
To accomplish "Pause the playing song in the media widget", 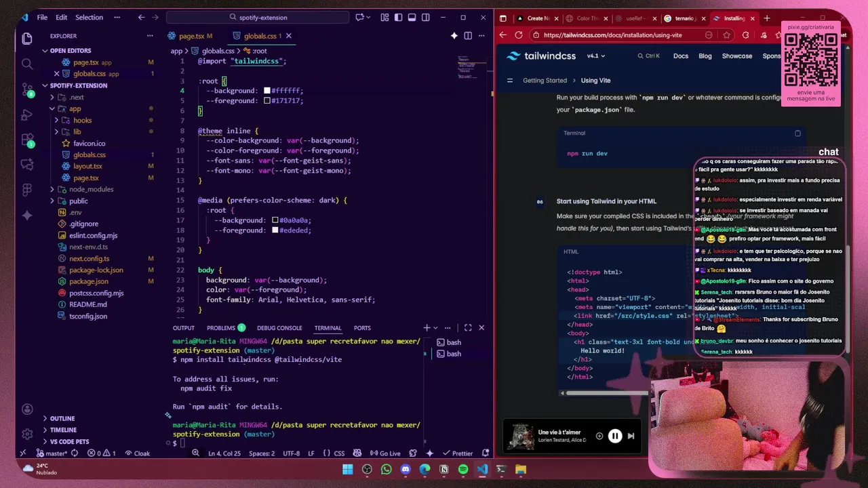I will pos(615,436).
